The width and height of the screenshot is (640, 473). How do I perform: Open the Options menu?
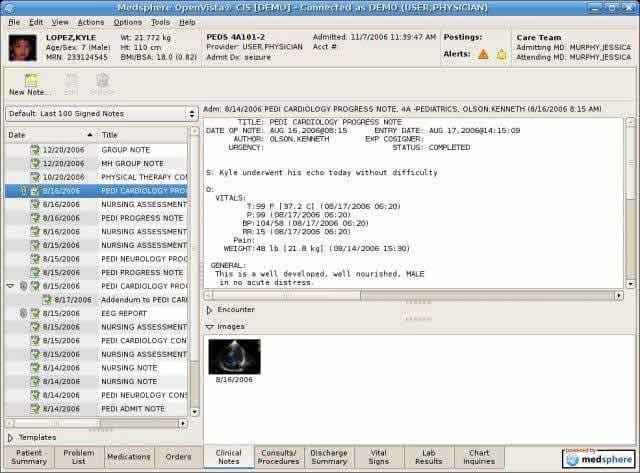128,22
